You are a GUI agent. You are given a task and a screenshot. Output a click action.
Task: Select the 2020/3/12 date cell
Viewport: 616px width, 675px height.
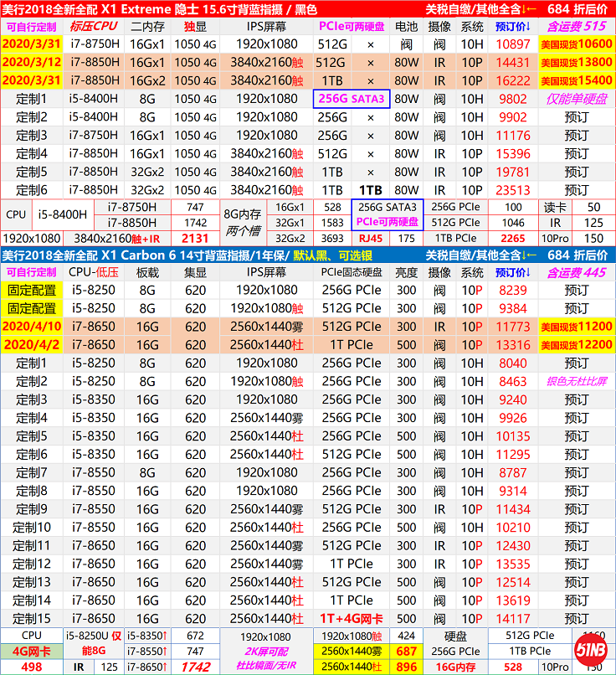31,63
